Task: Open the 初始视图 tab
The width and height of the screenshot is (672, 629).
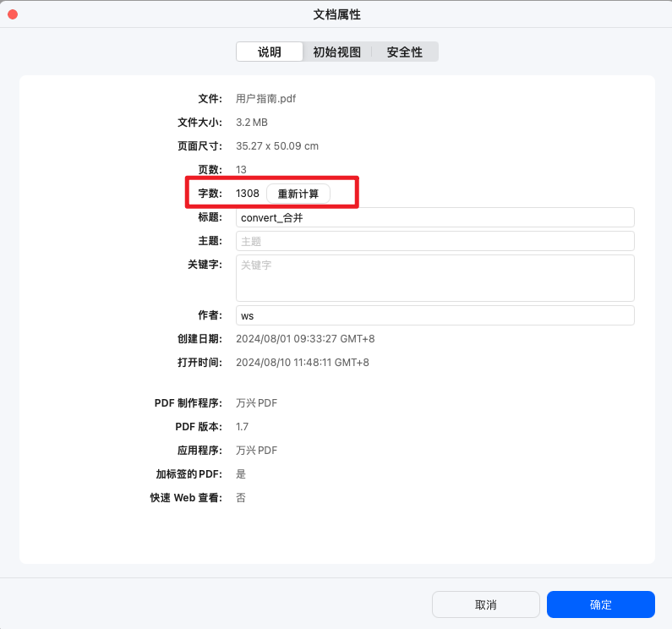Action: click(337, 52)
